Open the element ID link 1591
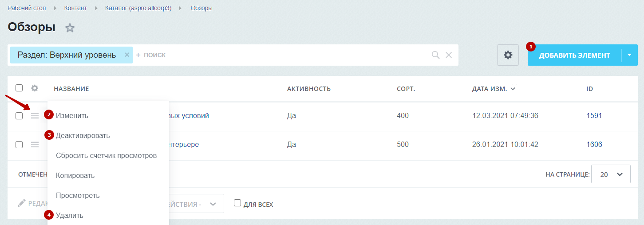The image size is (644, 225). (594, 116)
